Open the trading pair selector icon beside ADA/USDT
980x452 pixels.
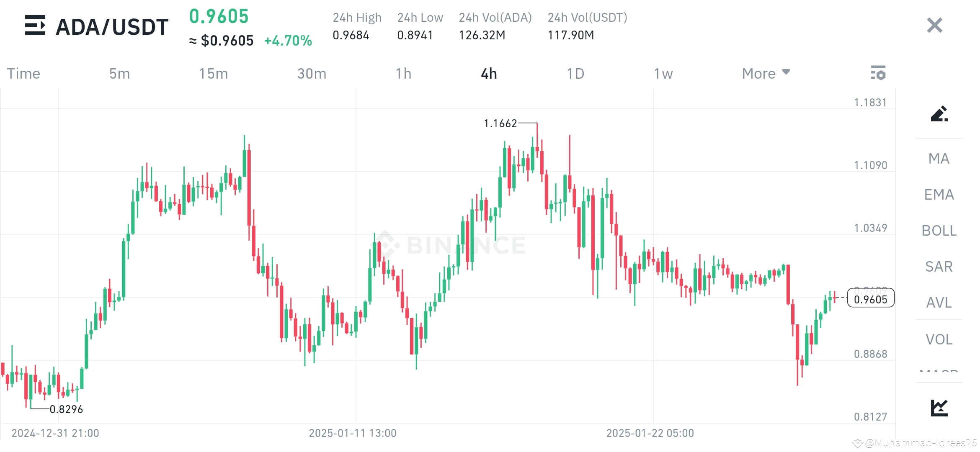point(35,26)
